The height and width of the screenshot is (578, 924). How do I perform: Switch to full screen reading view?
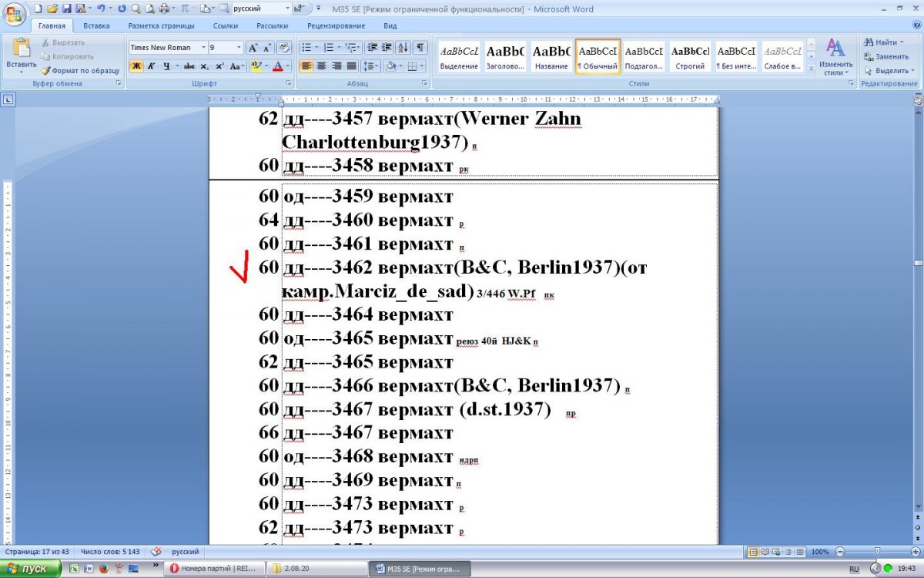click(x=767, y=552)
